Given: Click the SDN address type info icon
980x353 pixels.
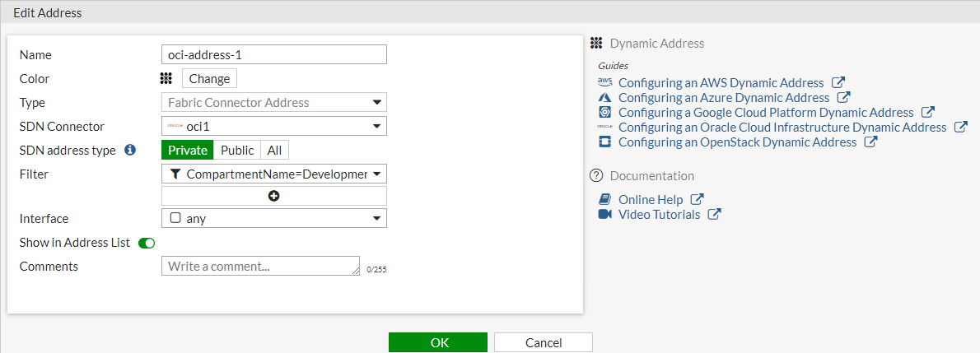Looking at the screenshot, I should coord(129,151).
